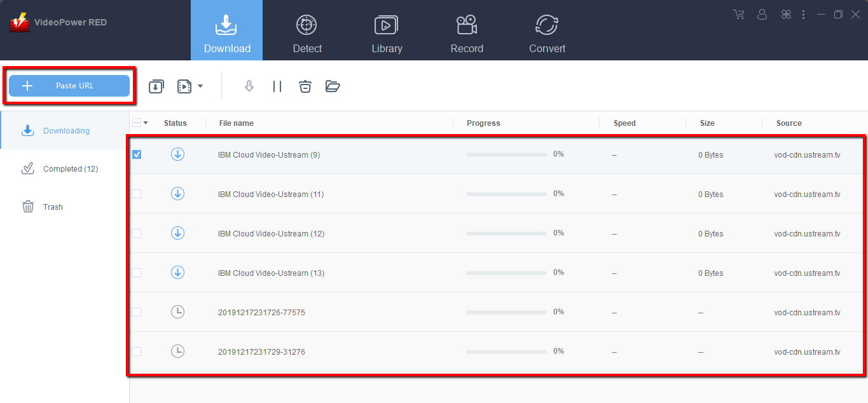Expand the select-all header dropdown
Screen dimensions: 868x403
tap(145, 123)
